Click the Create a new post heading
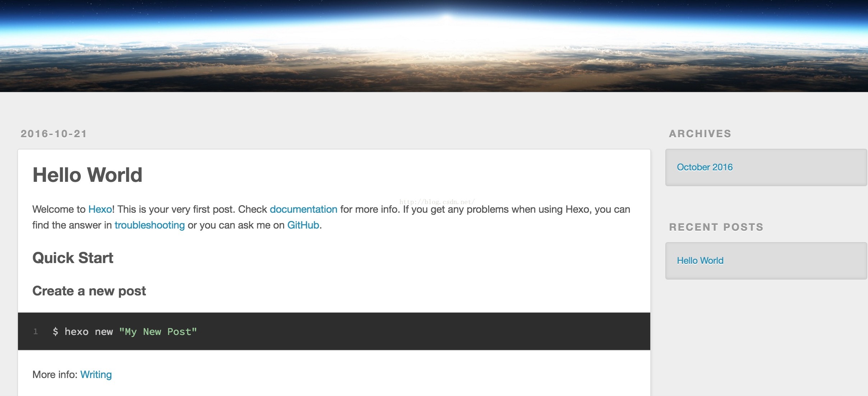The height and width of the screenshot is (396, 868). 89,291
